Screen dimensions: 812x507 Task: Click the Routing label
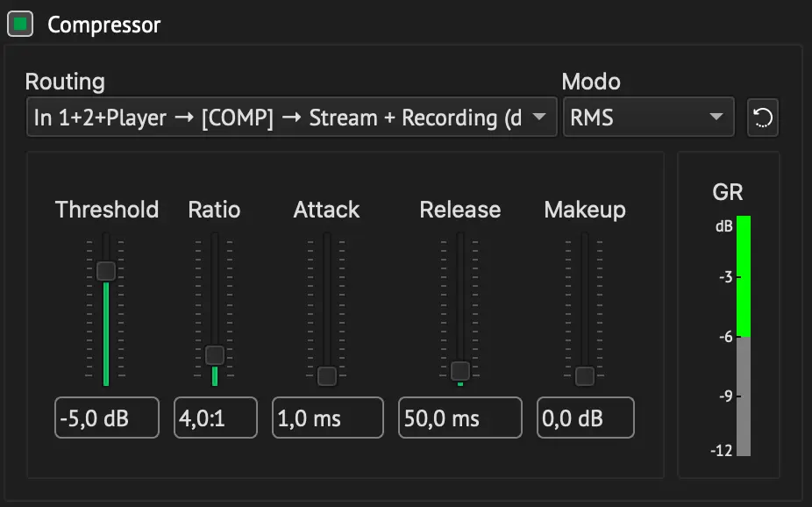pos(65,82)
